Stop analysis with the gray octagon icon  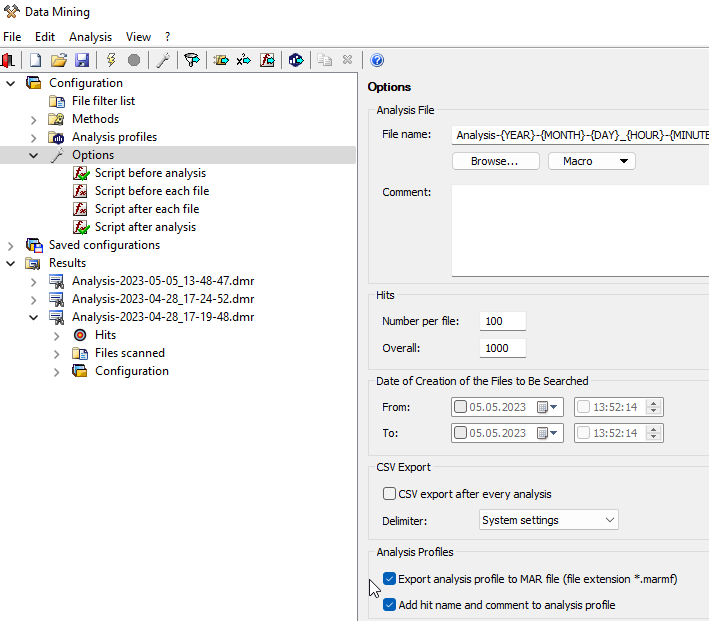134,60
